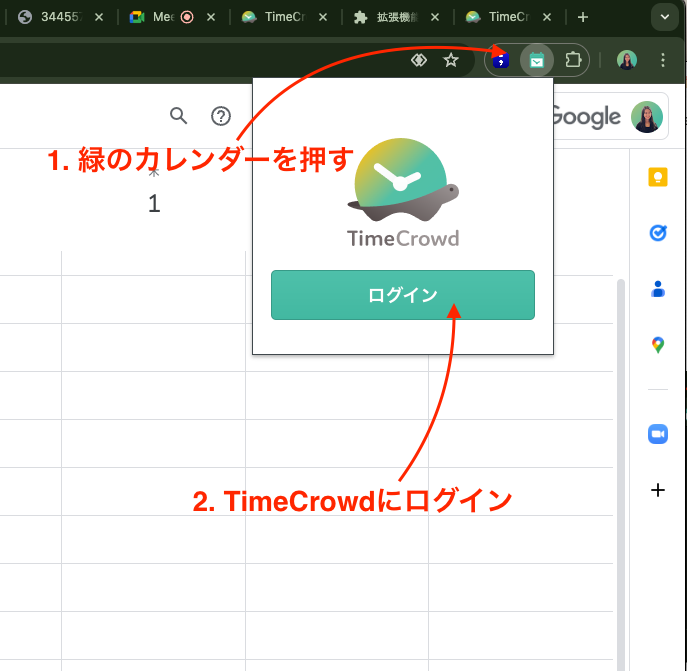Switch to the 34455 tab
This screenshot has height=671, width=687.
tap(61, 17)
